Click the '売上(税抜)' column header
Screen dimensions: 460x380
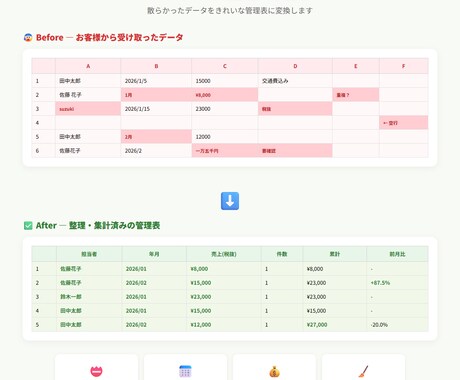click(x=224, y=254)
